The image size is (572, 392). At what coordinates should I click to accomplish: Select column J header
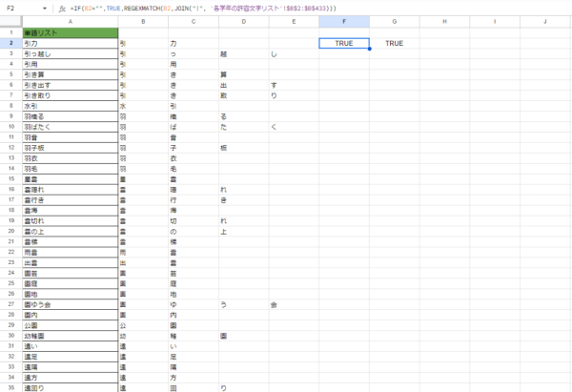(545, 21)
